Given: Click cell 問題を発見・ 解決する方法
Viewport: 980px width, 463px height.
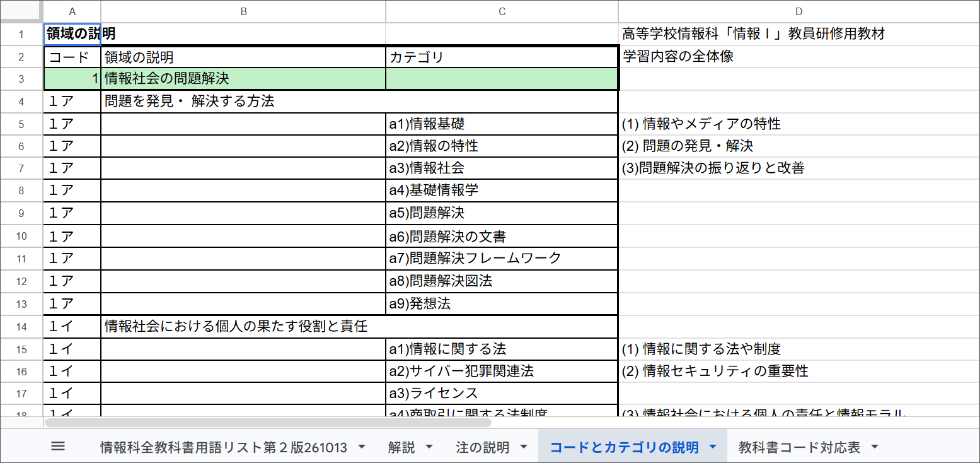Looking at the screenshot, I should tap(359, 101).
